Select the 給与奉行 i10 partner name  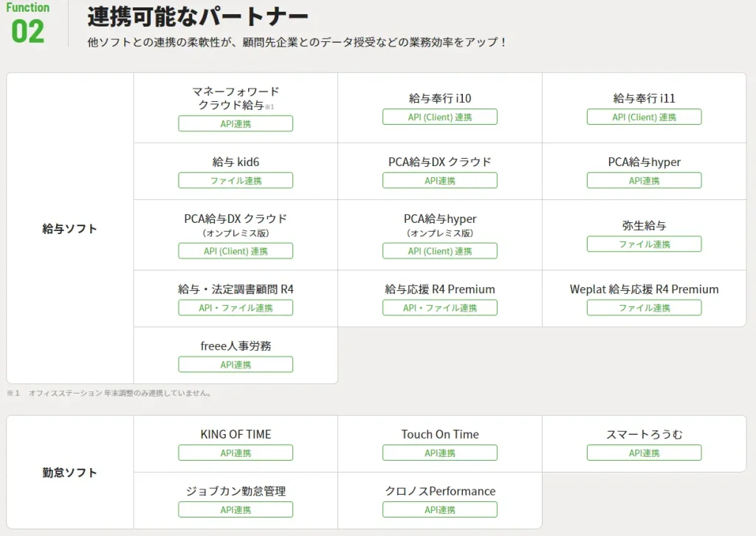[x=440, y=98]
